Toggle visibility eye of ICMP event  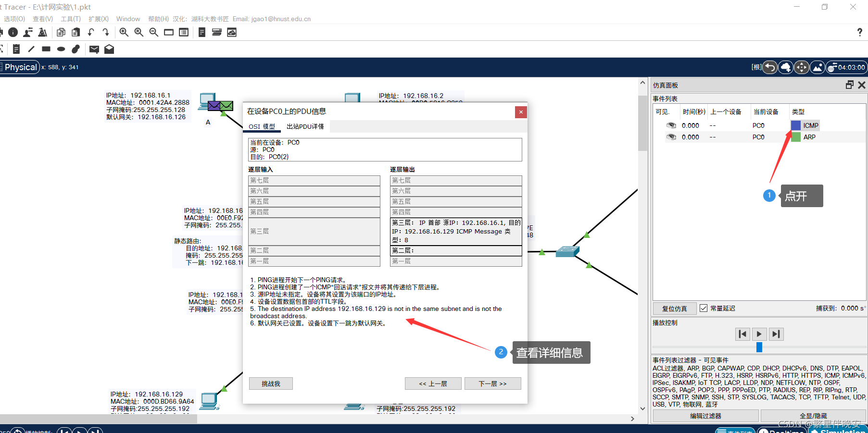(x=671, y=125)
